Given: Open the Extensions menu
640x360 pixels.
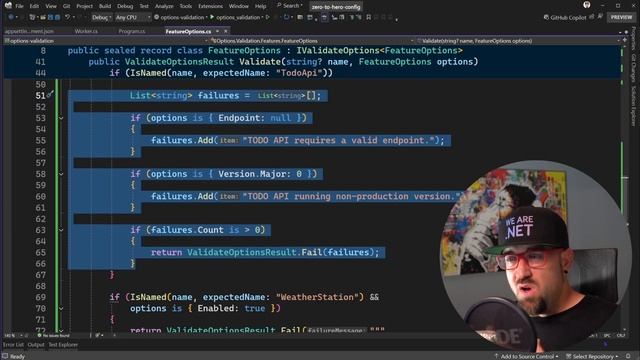Looking at the screenshot, I should [x=211, y=6].
